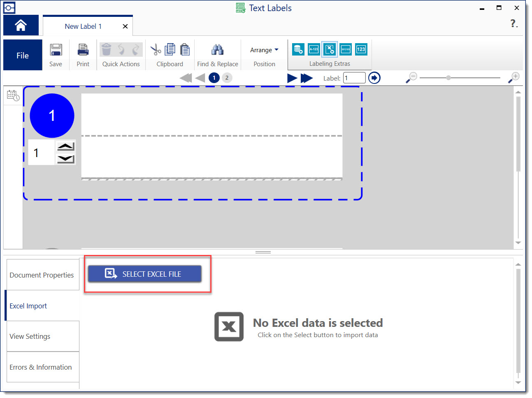This screenshot has width=532, height=398.
Task: Open Find & Replace binoculars tool
Action: point(217,50)
